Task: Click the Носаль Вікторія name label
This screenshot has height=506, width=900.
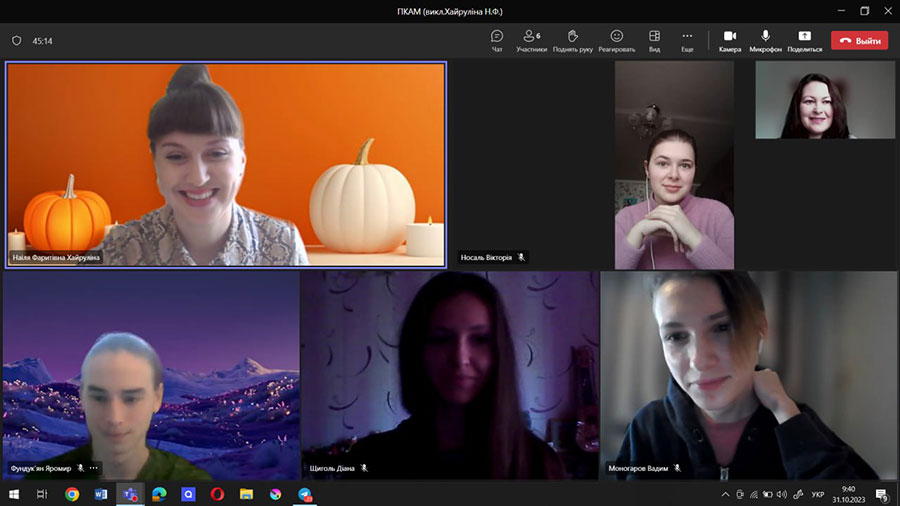Action: [486, 258]
